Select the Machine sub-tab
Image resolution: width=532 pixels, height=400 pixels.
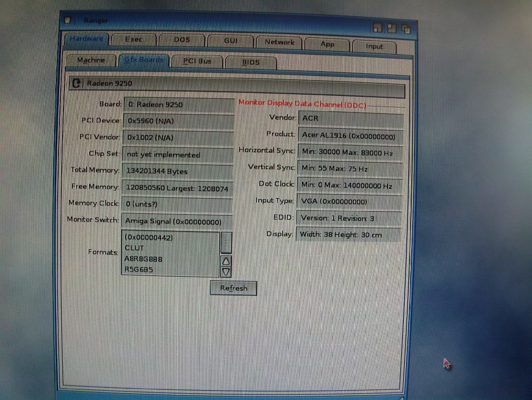(x=91, y=60)
